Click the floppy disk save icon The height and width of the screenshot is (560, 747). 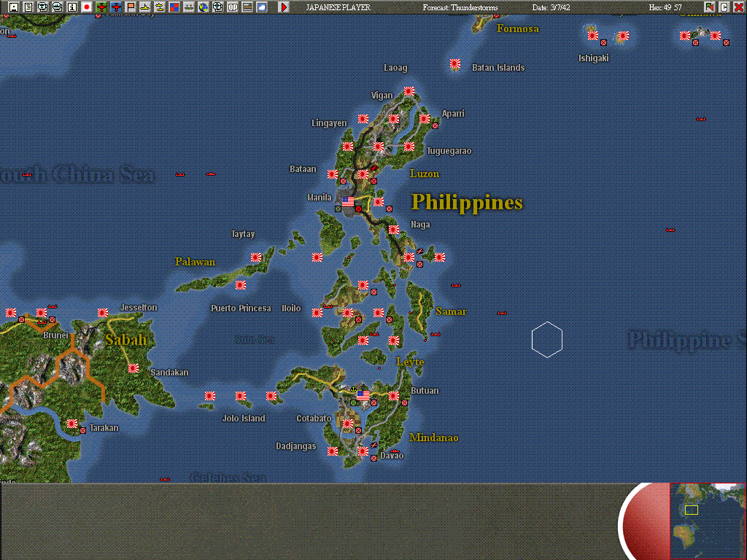coord(14,7)
